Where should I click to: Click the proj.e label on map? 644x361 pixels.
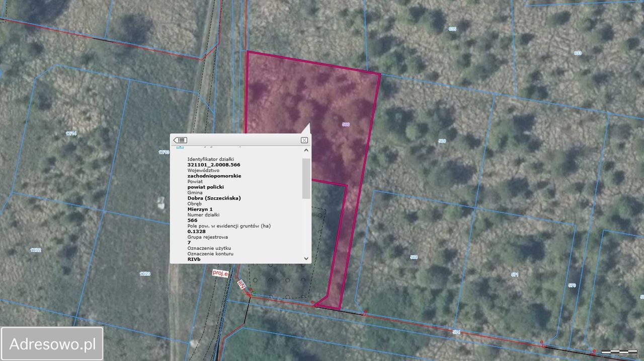pos(220,273)
